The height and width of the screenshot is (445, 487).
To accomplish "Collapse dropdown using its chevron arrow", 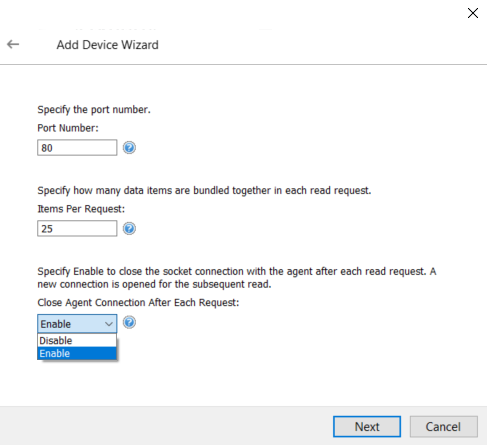I will click(109, 324).
